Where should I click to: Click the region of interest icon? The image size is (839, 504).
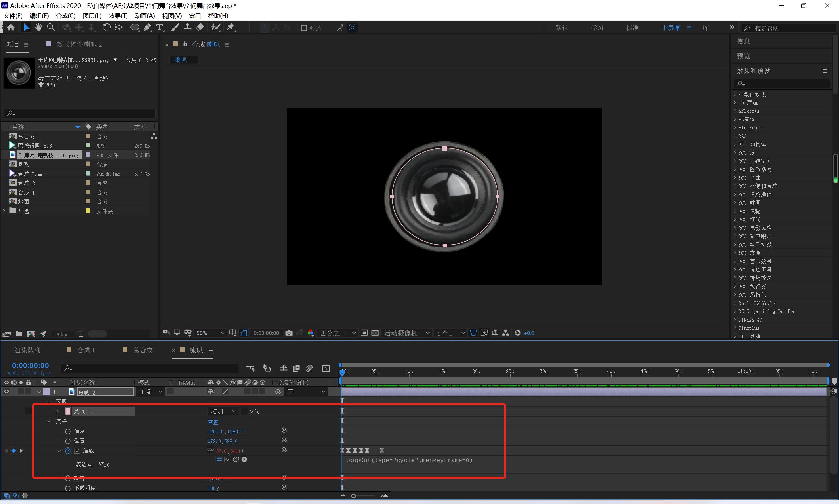tap(364, 333)
